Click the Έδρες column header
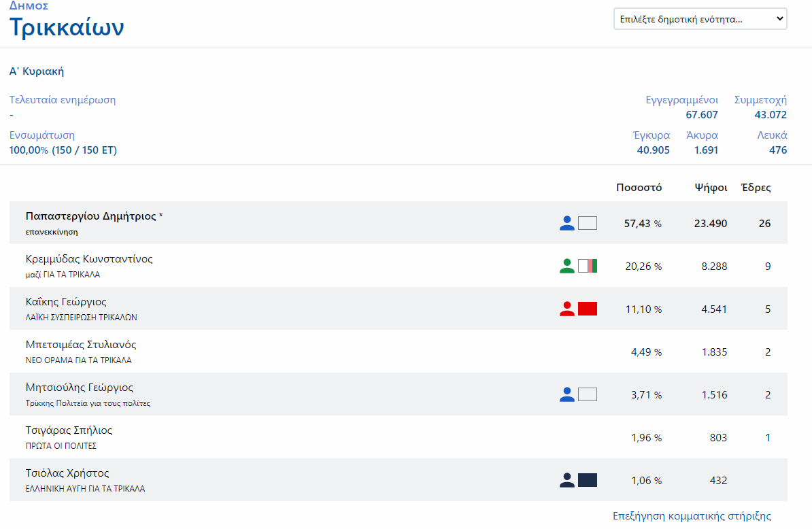 756,188
